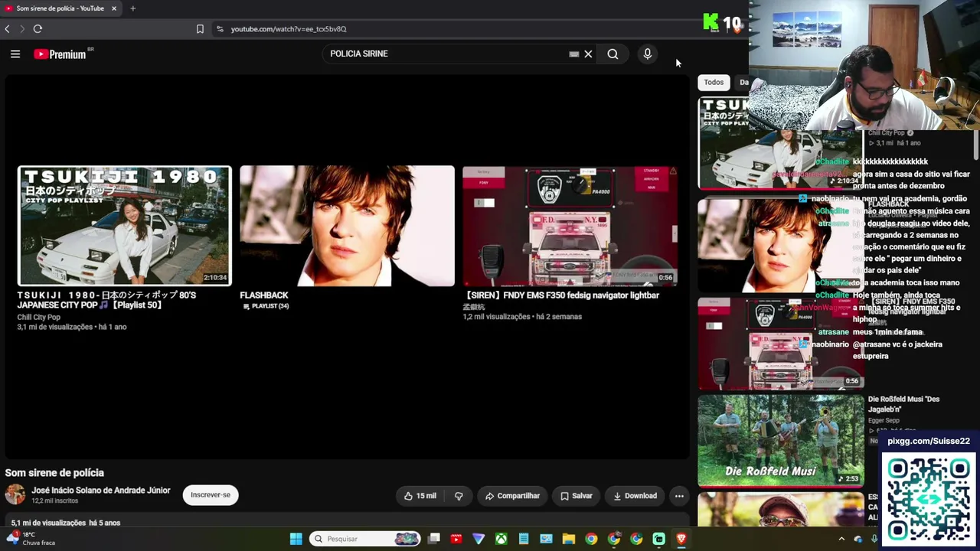Select the Todos filter chip
The height and width of the screenshot is (551, 980).
click(714, 83)
